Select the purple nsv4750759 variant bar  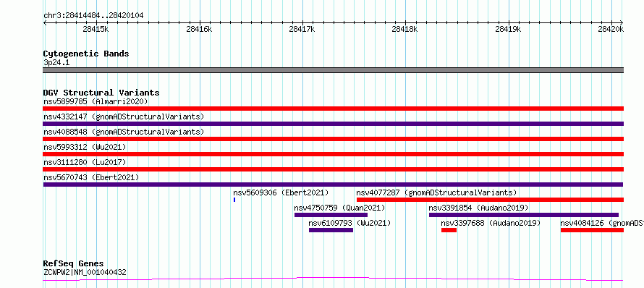331,215
